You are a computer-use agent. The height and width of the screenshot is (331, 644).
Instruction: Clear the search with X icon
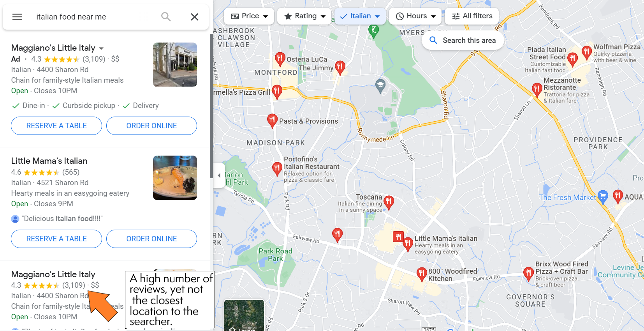(195, 17)
